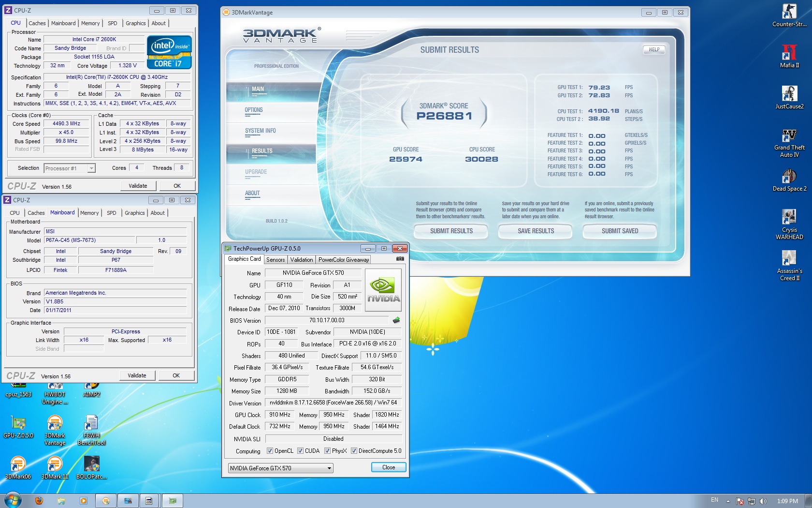Select the 3DMark 11 desktop shortcut
Image resolution: width=812 pixels, height=508 pixels.
(x=55, y=467)
